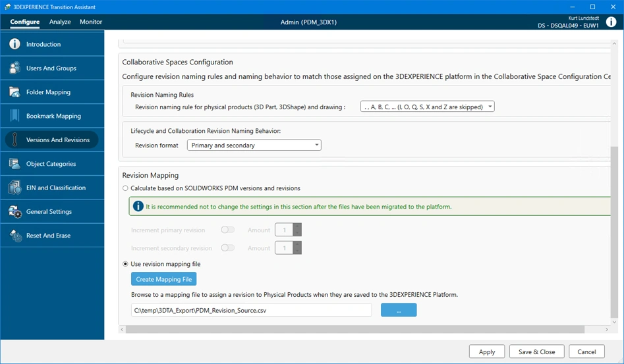Image resolution: width=624 pixels, height=364 pixels.
Task: Open the General Settings section
Action: tap(52, 211)
